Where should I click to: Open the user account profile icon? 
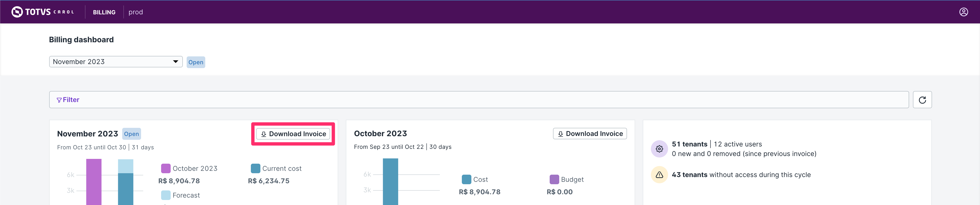(964, 12)
